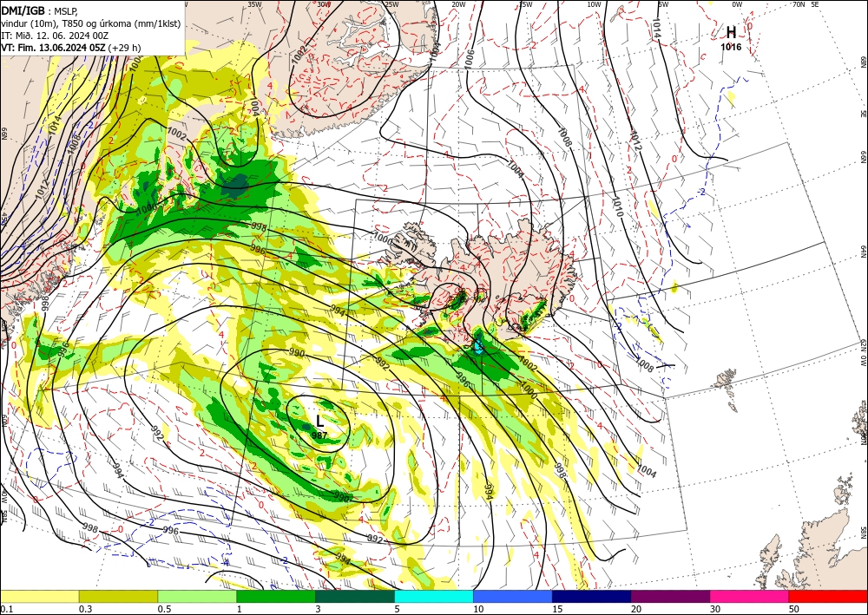868x615 pixels.
Task: Select the green 1–3 mm legend swatch
Action: [276, 596]
